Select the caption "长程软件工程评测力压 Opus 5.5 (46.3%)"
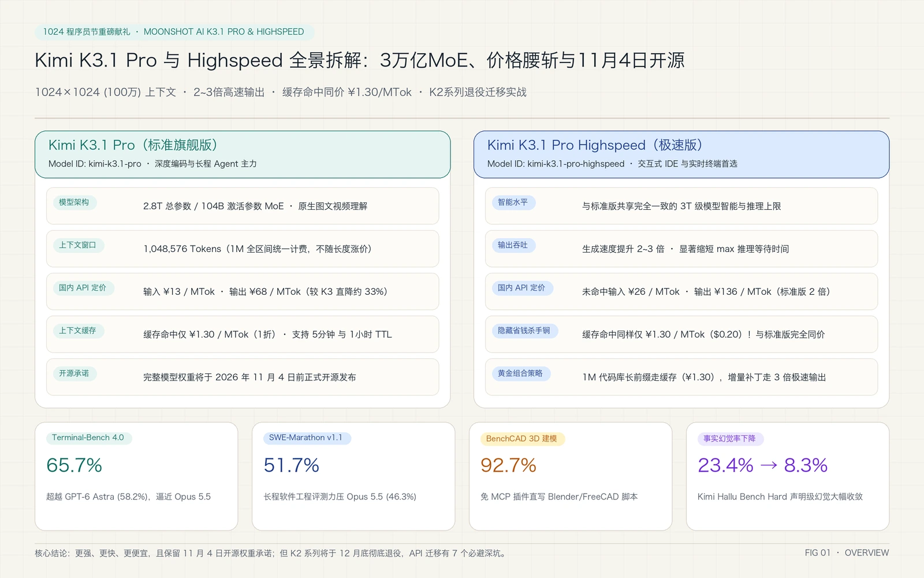The image size is (924, 578). 340,497
